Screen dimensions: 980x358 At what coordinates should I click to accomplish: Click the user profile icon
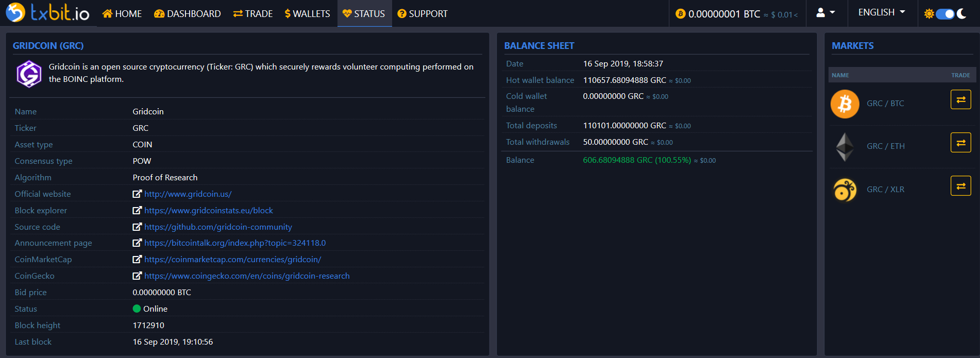[821, 12]
